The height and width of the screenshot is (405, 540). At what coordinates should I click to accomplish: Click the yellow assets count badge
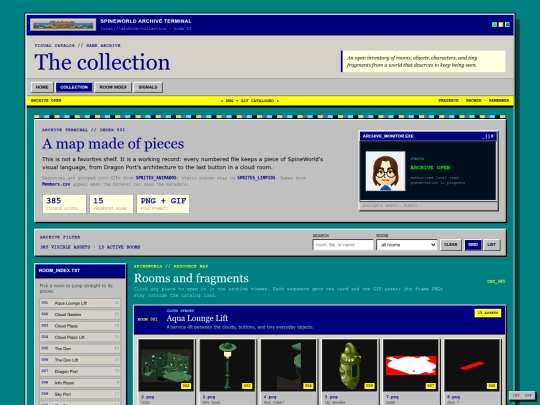[x=488, y=313]
